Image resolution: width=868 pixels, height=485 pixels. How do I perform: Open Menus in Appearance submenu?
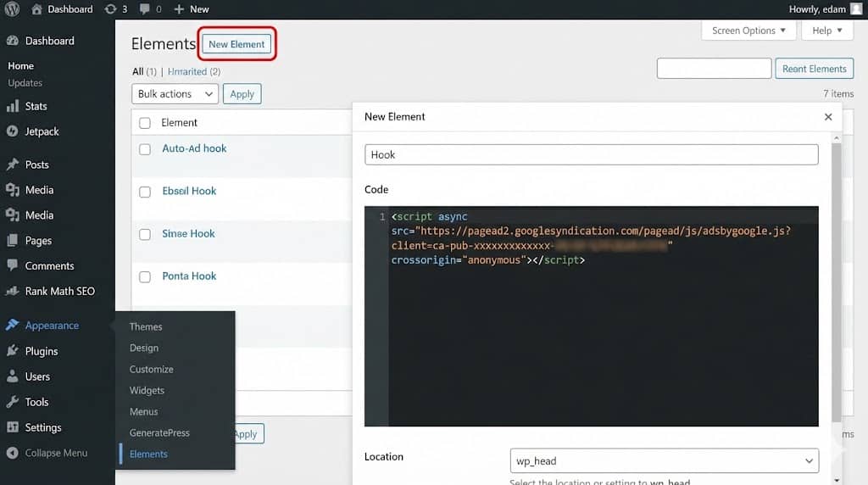click(x=143, y=411)
